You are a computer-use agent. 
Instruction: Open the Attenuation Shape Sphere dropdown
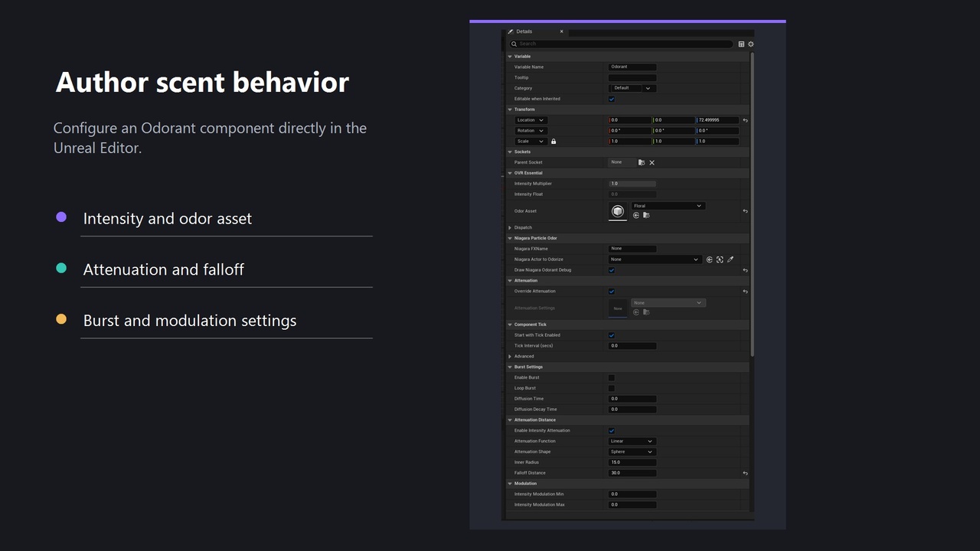point(632,452)
